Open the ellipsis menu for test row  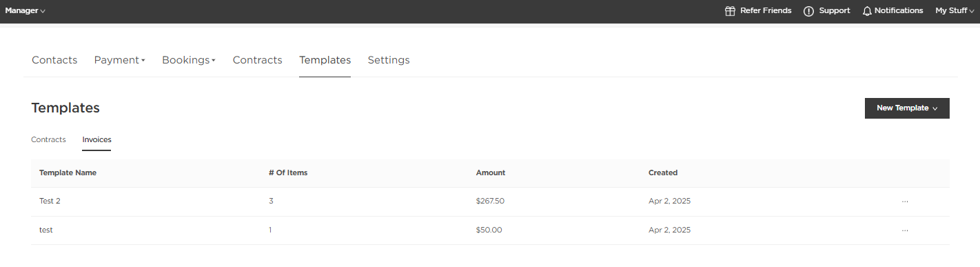click(905, 230)
